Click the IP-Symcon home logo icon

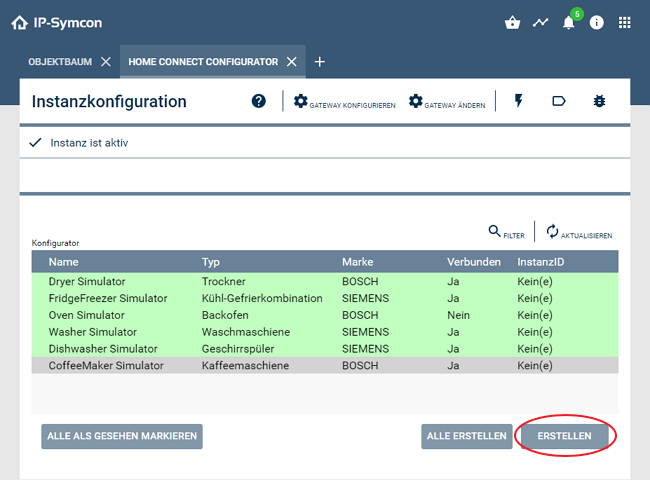(x=19, y=22)
